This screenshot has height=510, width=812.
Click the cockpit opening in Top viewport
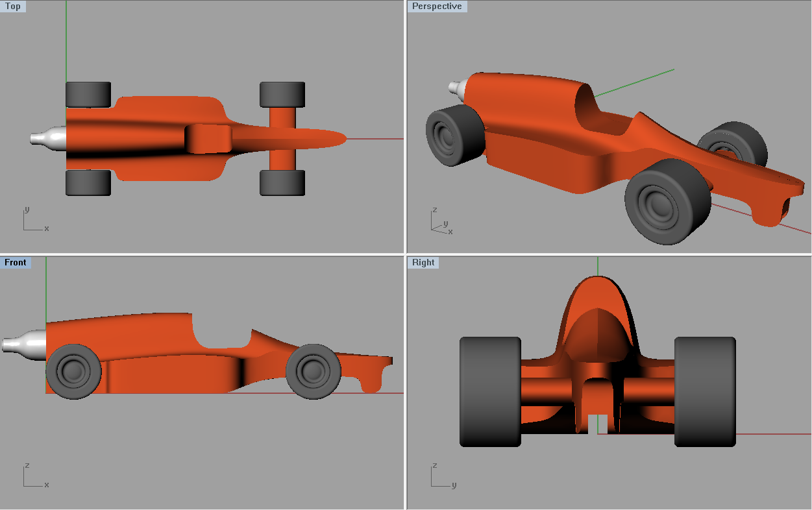(x=209, y=139)
